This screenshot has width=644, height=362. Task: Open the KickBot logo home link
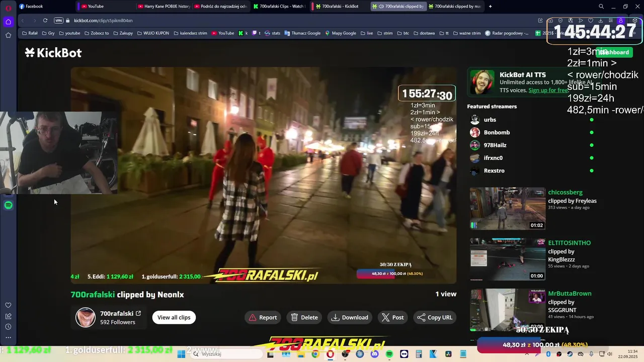click(53, 53)
